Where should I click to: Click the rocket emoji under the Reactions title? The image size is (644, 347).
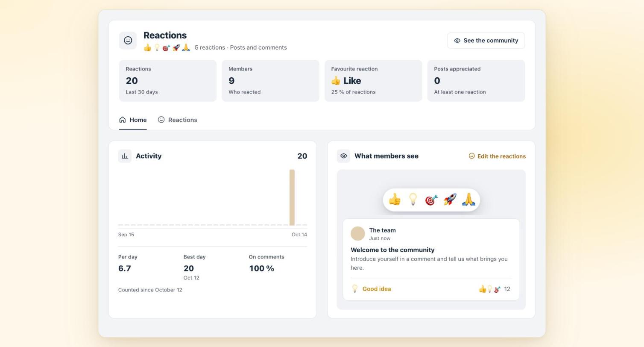176,47
